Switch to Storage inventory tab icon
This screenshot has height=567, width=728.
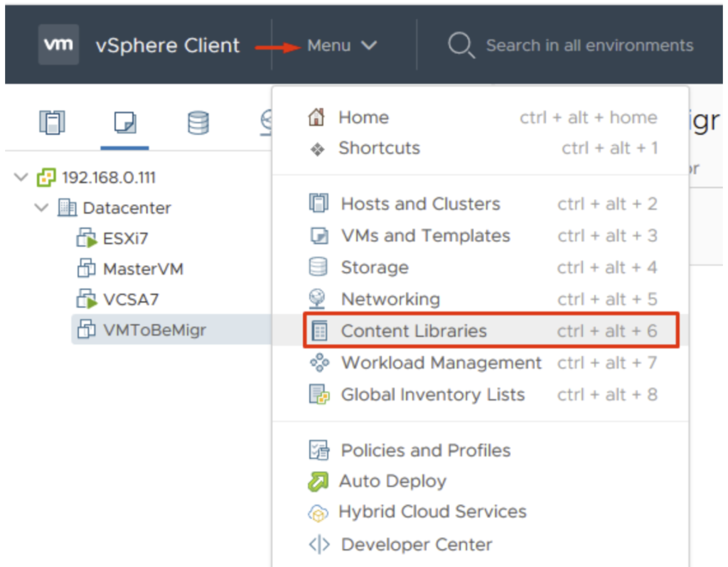[198, 122]
